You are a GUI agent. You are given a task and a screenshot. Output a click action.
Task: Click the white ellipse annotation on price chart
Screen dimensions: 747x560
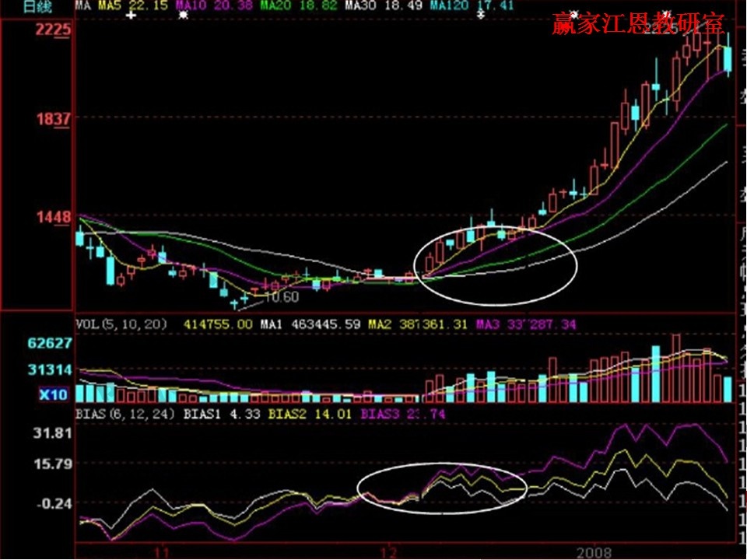[498, 265]
